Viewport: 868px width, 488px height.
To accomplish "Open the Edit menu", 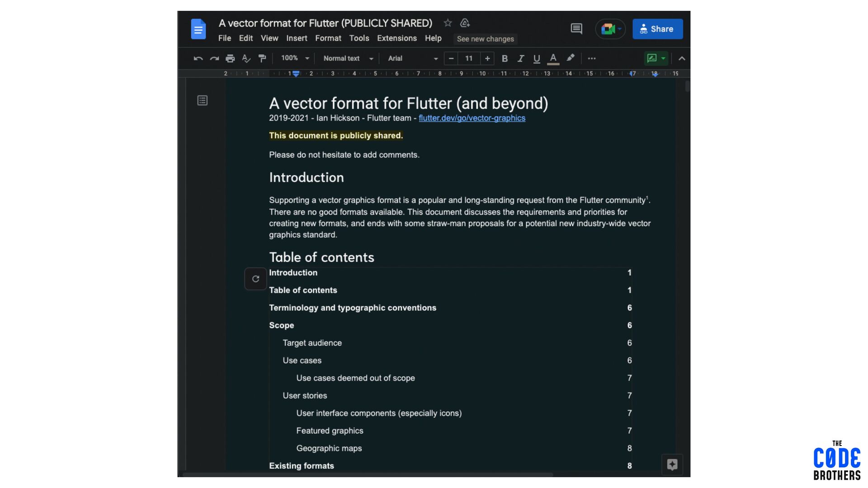I will tap(246, 38).
